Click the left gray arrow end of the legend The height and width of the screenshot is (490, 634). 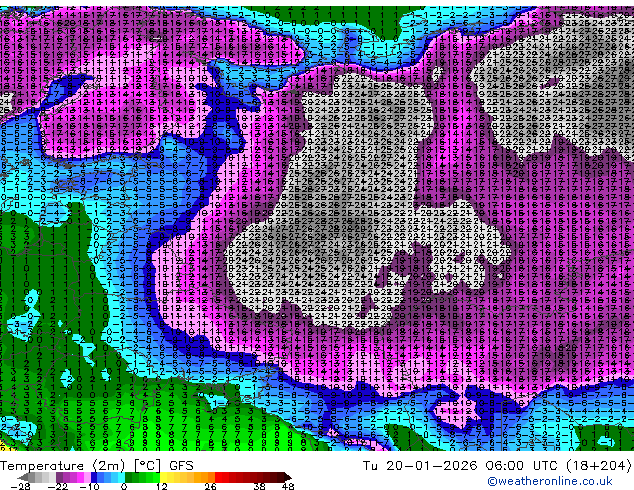[23, 477]
